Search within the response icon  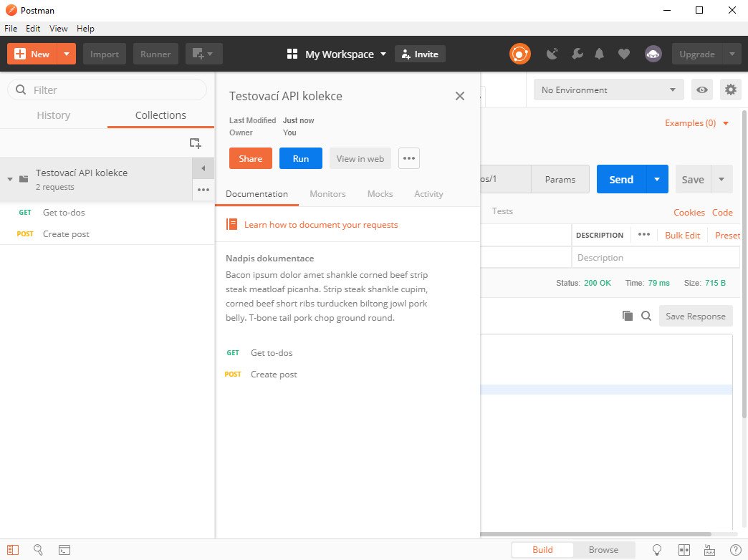pyautogui.click(x=646, y=316)
